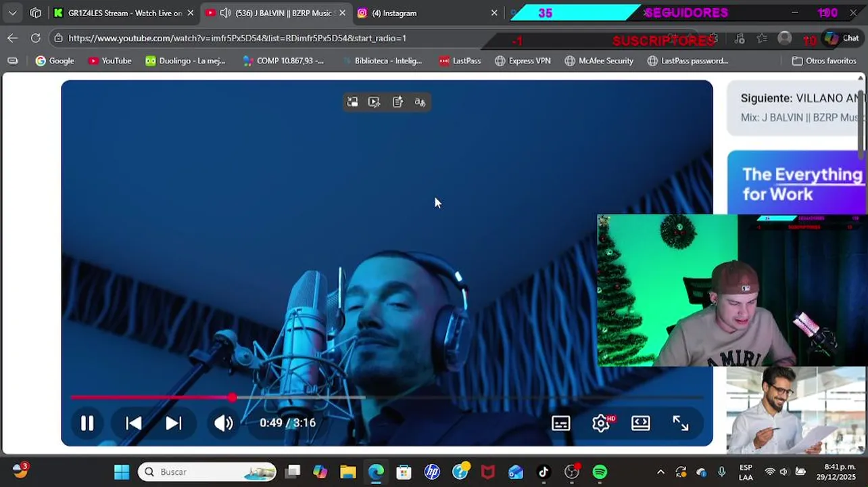Image resolution: width=868 pixels, height=487 pixels.
Task: Click microphone icon in system tray
Action: click(x=721, y=472)
